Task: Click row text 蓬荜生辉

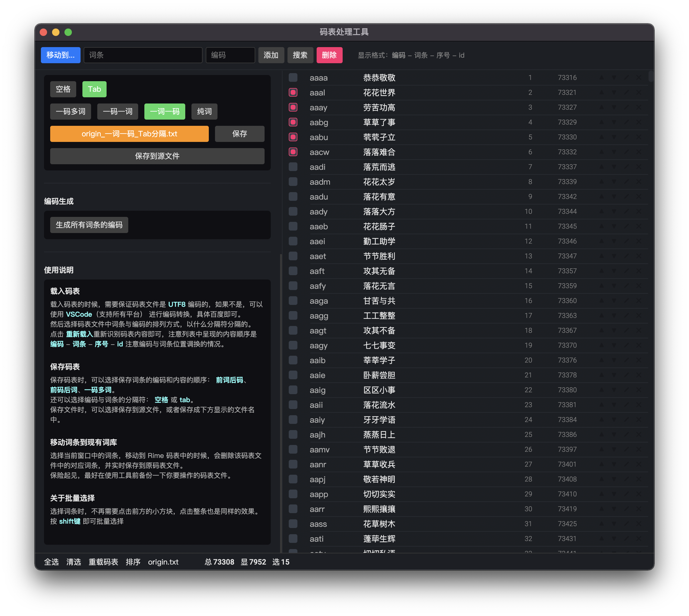Action: 379,539
